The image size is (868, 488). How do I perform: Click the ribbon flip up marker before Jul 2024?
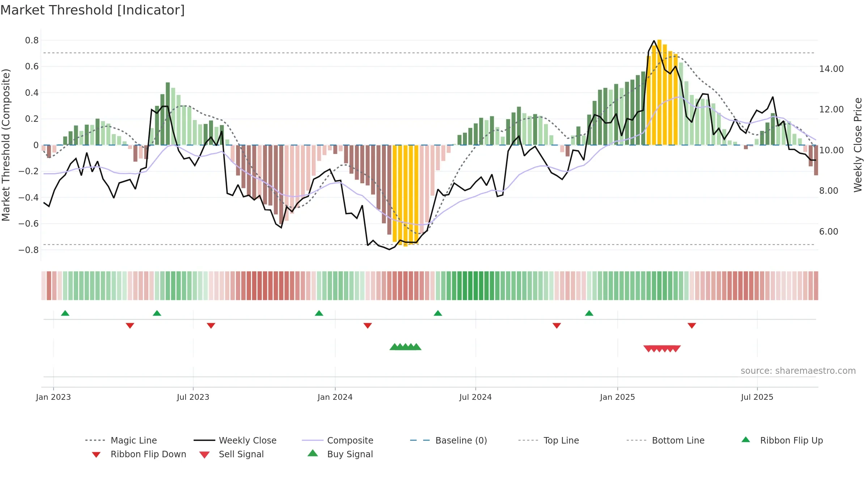click(x=438, y=313)
